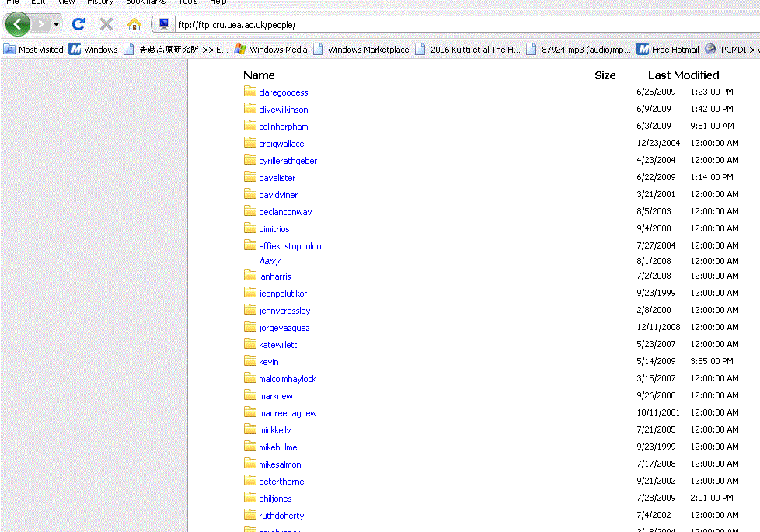The width and height of the screenshot is (760, 532).
Task: Open the kevin directory link
Action: tap(269, 362)
